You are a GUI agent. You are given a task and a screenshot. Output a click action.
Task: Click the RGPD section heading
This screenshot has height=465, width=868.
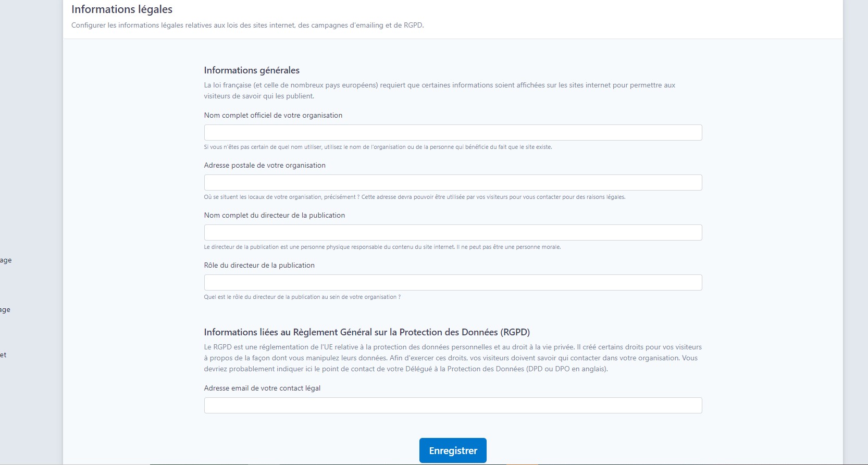(x=367, y=332)
